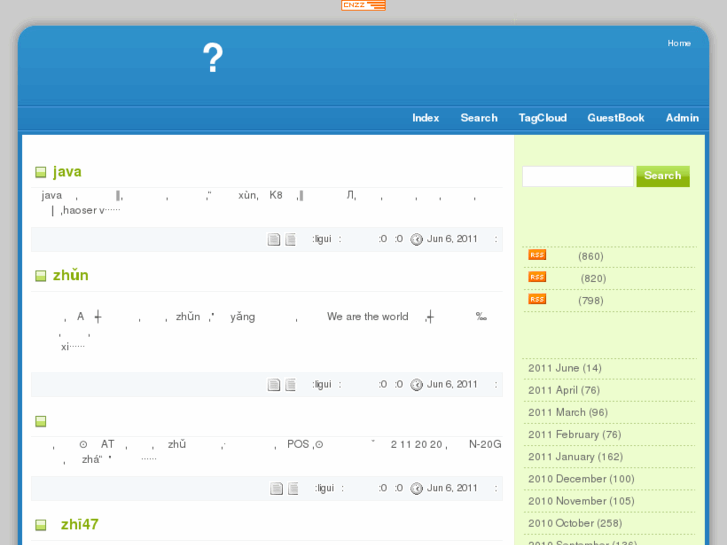Image resolution: width=727 pixels, height=545 pixels.
Task: Click Jun 6, 2011 date in third post footer
Action: pos(452,488)
